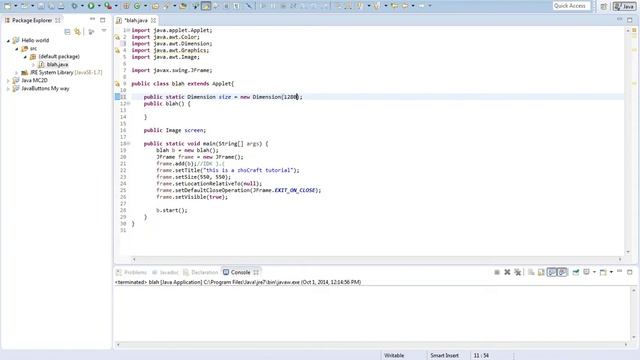This screenshot has width=640, height=360.
Task: Open Run configurations dropdown arrow
Action: pyautogui.click(x=99, y=6)
